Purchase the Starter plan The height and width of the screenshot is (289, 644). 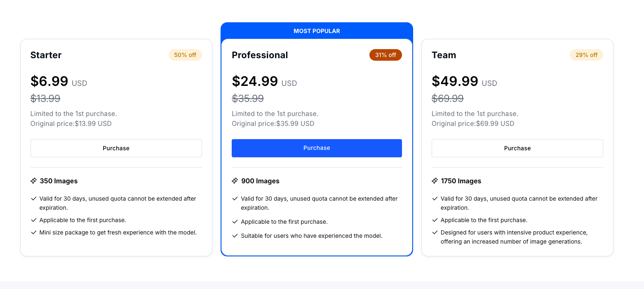(x=116, y=148)
